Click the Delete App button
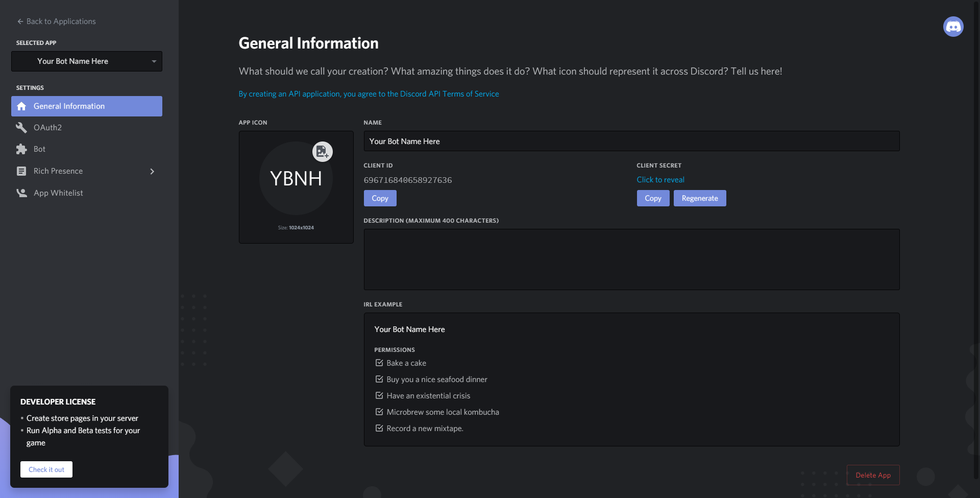 [873, 475]
